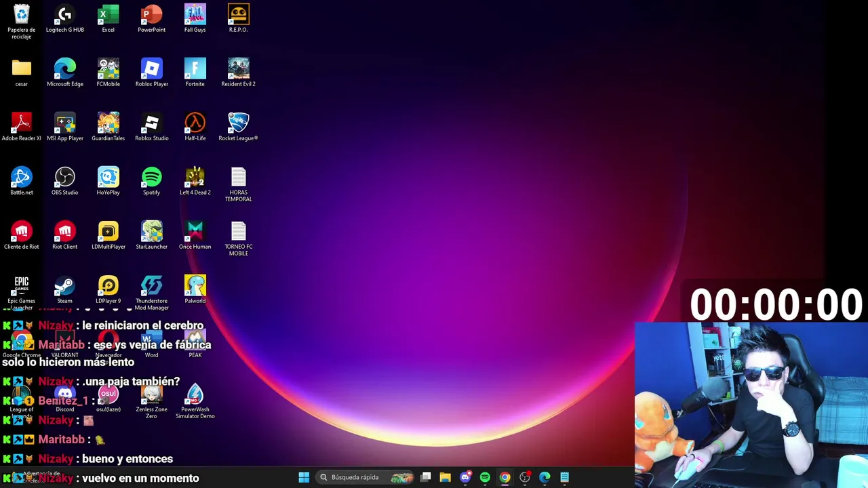Click the Discord desktop shortcut

pyautogui.click(x=65, y=399)
